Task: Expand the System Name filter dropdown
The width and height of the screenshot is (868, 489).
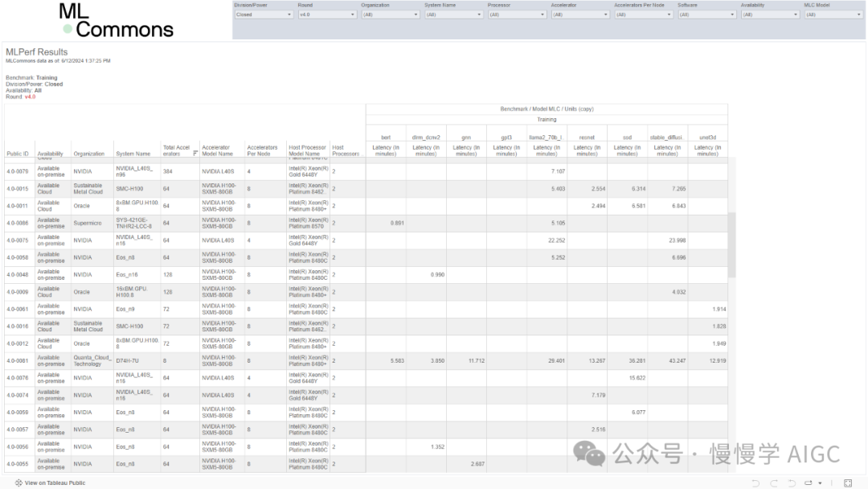Action: coord(453,15)
